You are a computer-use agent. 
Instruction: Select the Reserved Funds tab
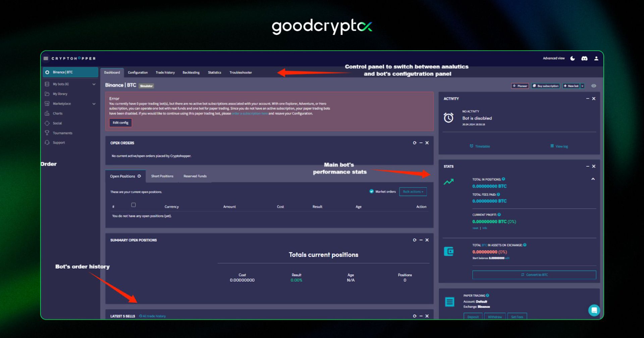[x=195, y=176]
